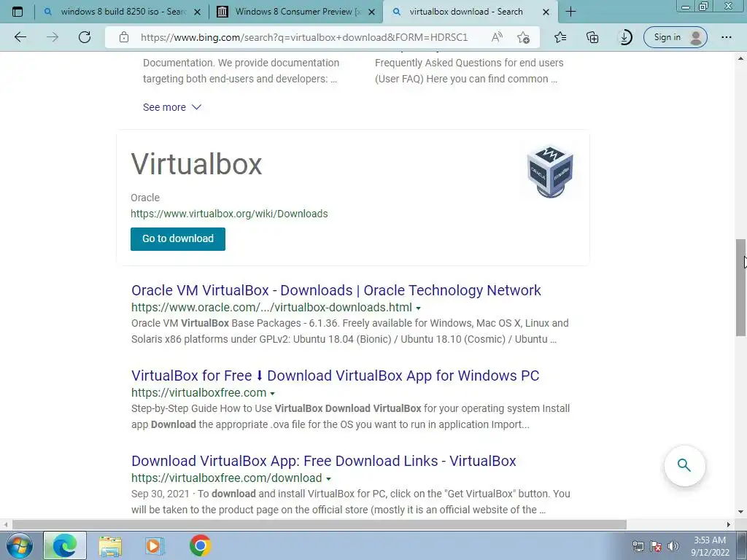This screenshot has height=560, width=747.
Task: Open volume speaker icon in tray
Action: click(x=673, y=546)
